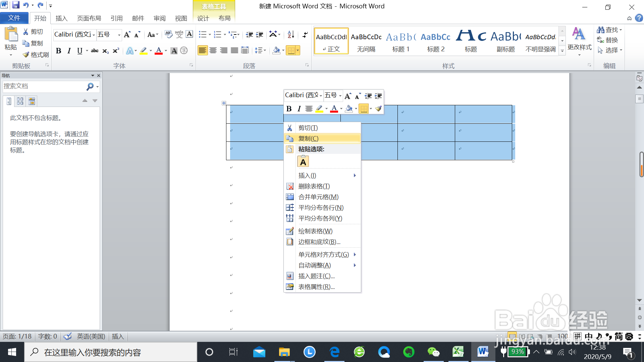Click Borders and Shading (边框和底纹) in the context menu
Screen dimensions: 644x362
pyautogui.click(x=322, y=242)
